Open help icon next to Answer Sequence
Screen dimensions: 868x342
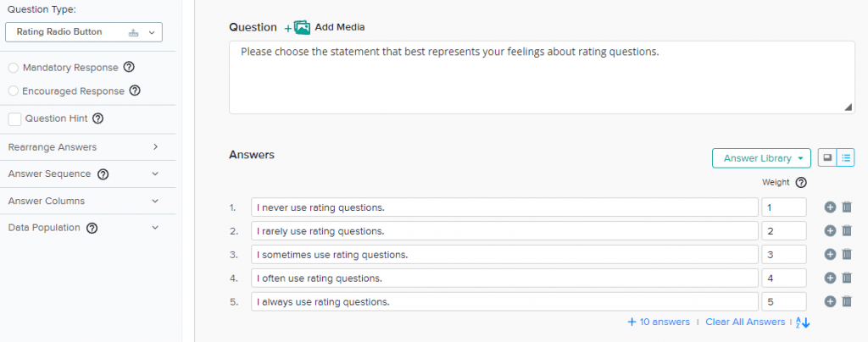click(x=103, y=174)
